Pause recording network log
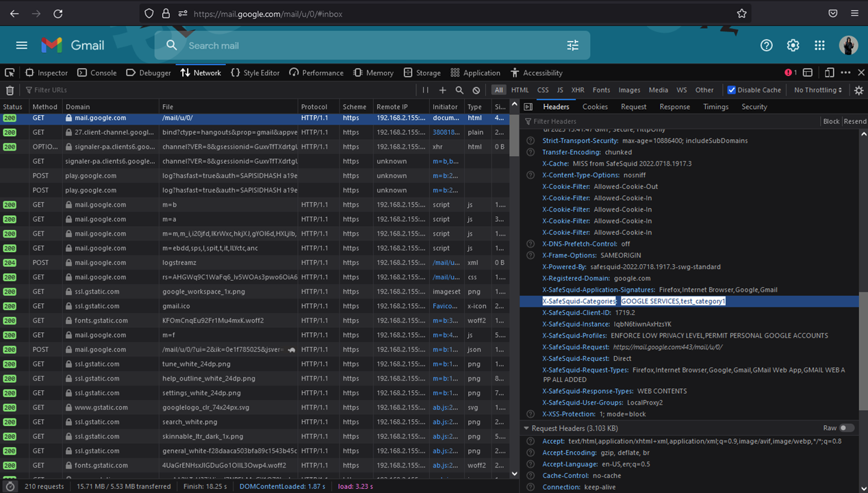 (x=425, y=90)
